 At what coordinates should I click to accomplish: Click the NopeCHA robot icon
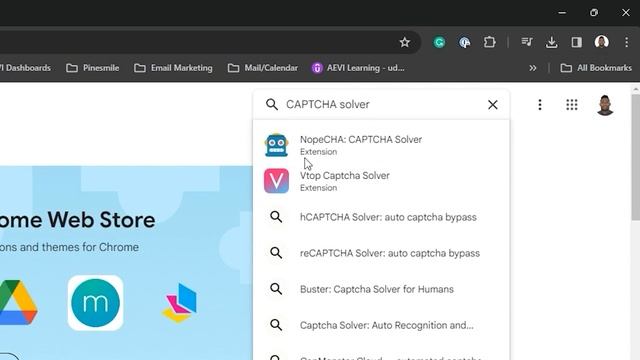276,145
